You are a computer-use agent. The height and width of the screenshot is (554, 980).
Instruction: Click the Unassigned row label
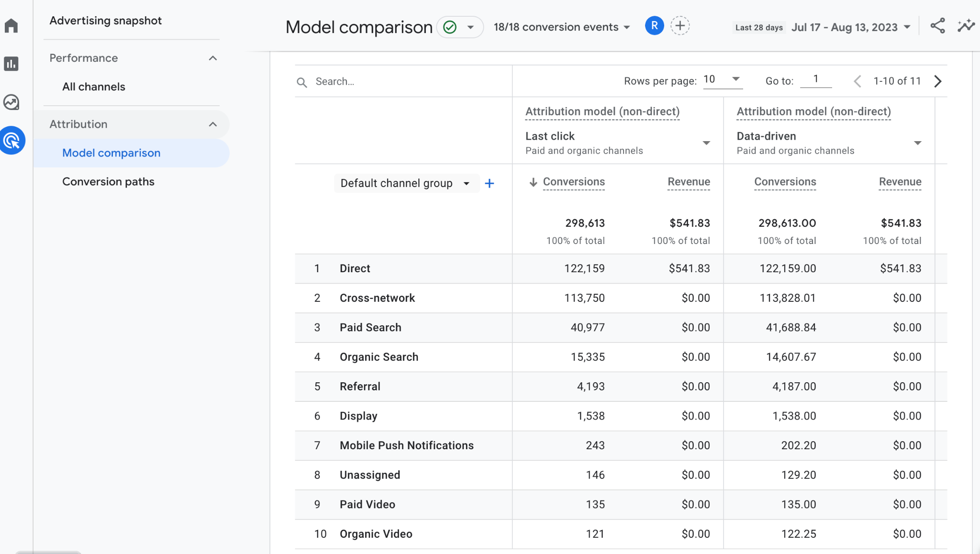click(x=370, y=475)
